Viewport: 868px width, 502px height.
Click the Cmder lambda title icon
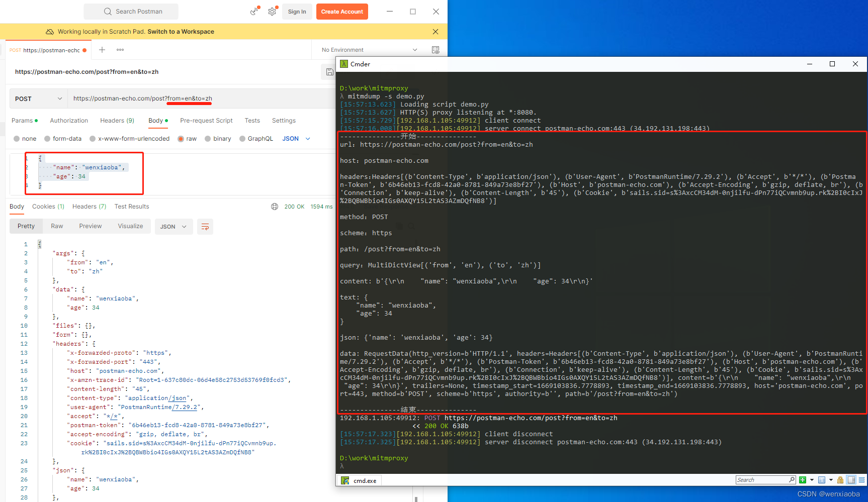(x=344, y=64)
